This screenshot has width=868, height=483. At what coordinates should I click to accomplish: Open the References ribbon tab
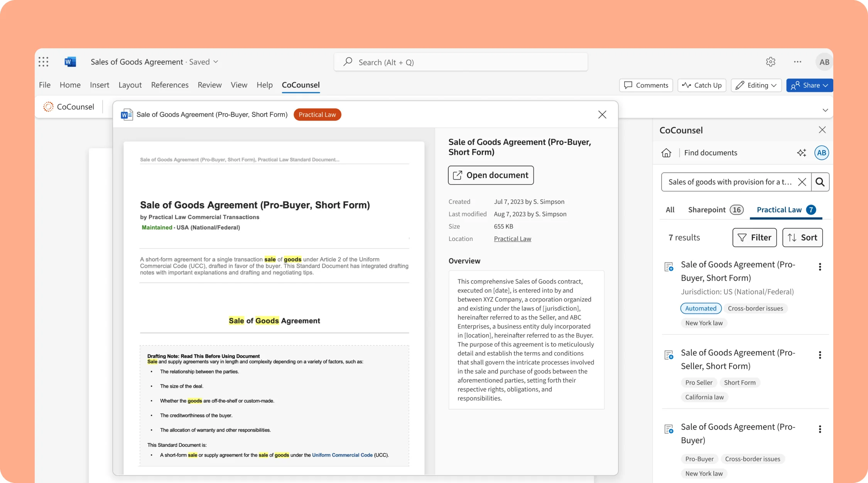tap(170, 85)
